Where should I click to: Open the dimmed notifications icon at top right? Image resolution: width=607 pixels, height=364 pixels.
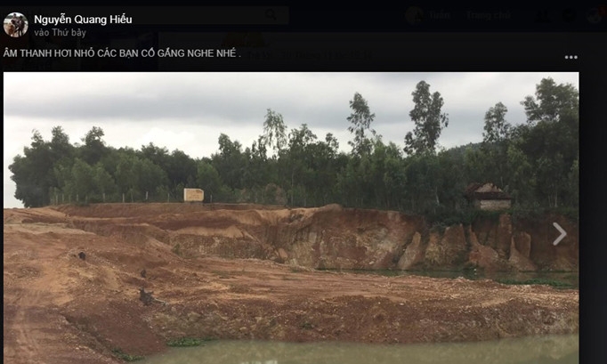click(x=595, y=16)
